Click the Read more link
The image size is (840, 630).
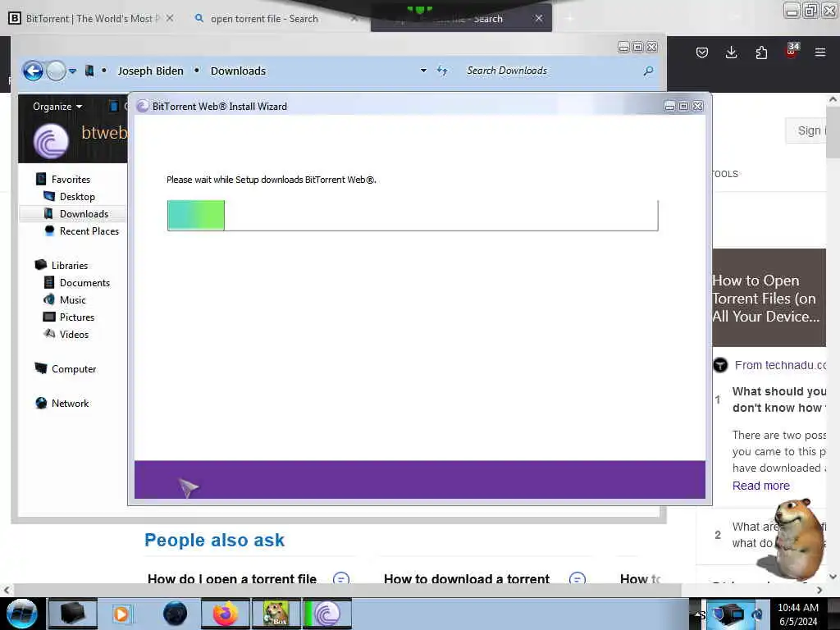point(760,486)
